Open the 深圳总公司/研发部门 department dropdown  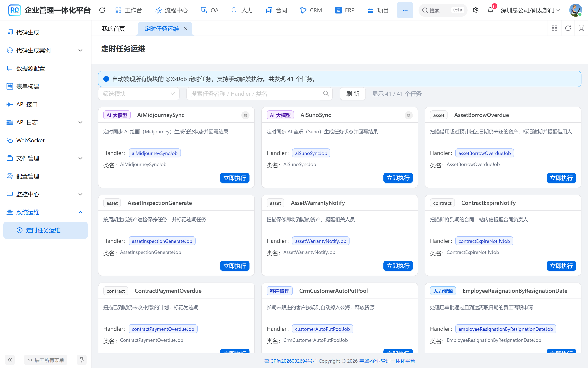pos(530,10)
